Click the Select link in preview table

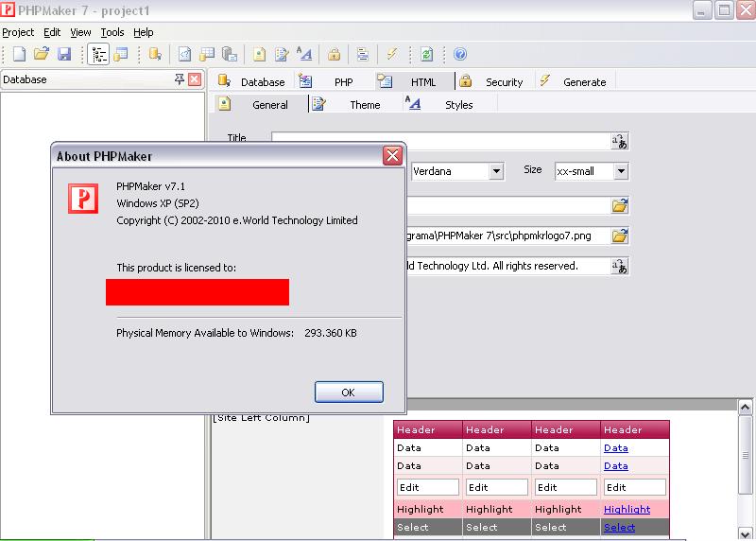(x=619, y=527)
